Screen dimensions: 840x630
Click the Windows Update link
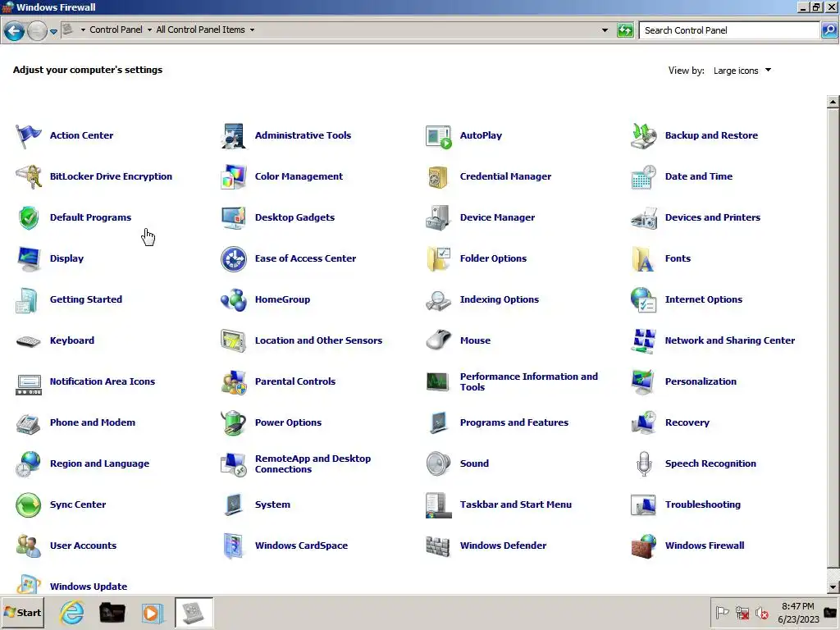point(89,586)
